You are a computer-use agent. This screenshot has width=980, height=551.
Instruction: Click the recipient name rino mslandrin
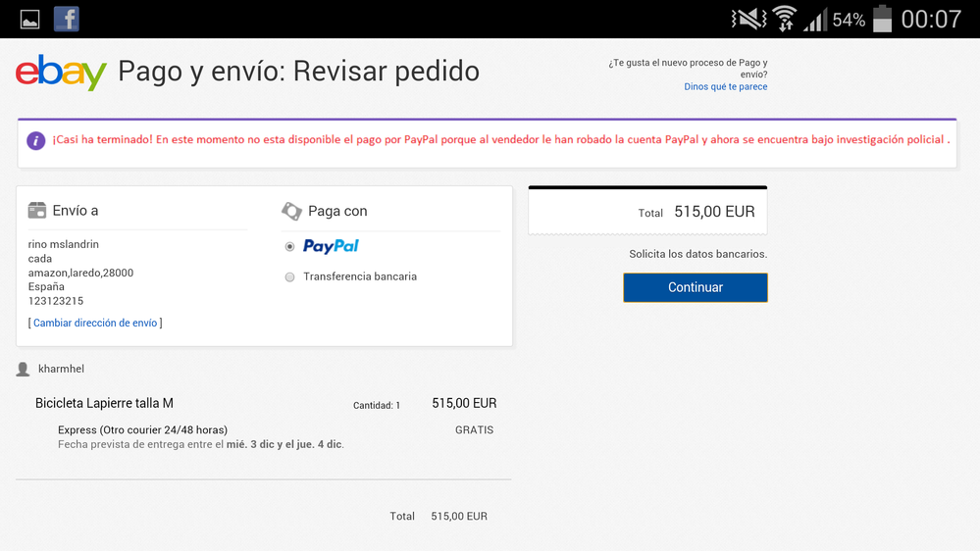(63, 244)
